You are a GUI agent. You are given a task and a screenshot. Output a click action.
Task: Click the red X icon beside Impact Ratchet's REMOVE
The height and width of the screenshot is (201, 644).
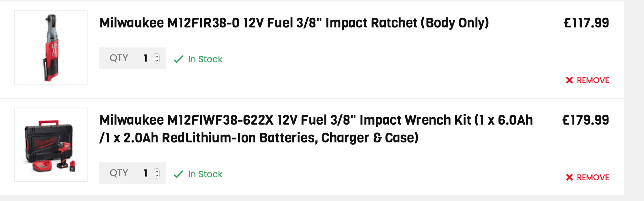570,80
